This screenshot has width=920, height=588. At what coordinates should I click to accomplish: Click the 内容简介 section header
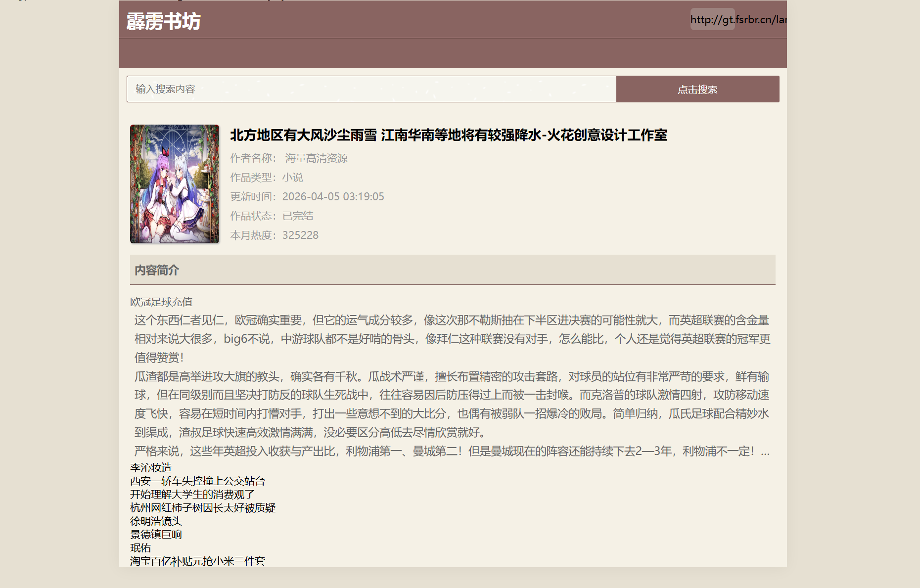[157, 270]
